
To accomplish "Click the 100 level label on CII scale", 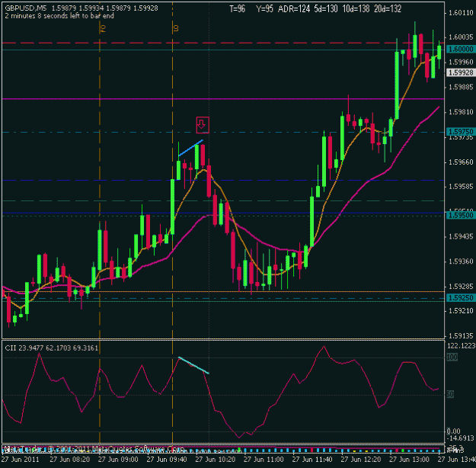I will (452, 357).
